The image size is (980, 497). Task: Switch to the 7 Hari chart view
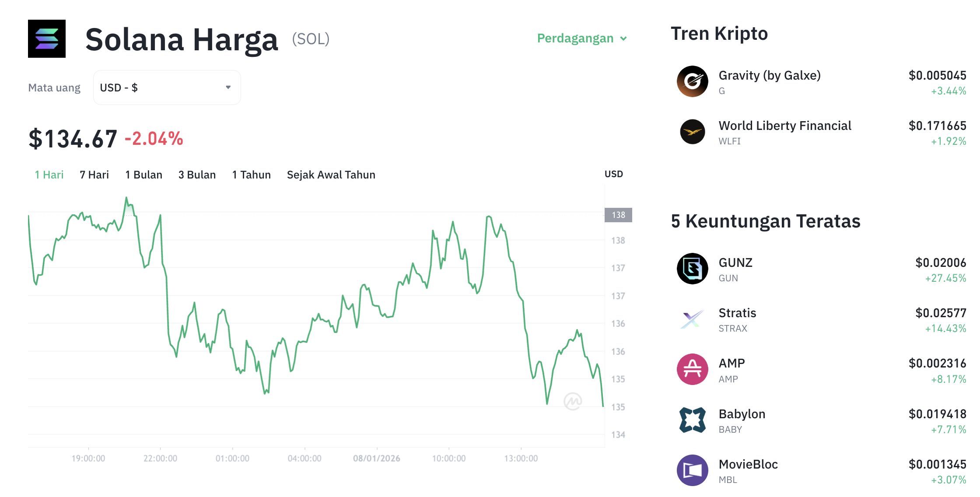[94, 175]
